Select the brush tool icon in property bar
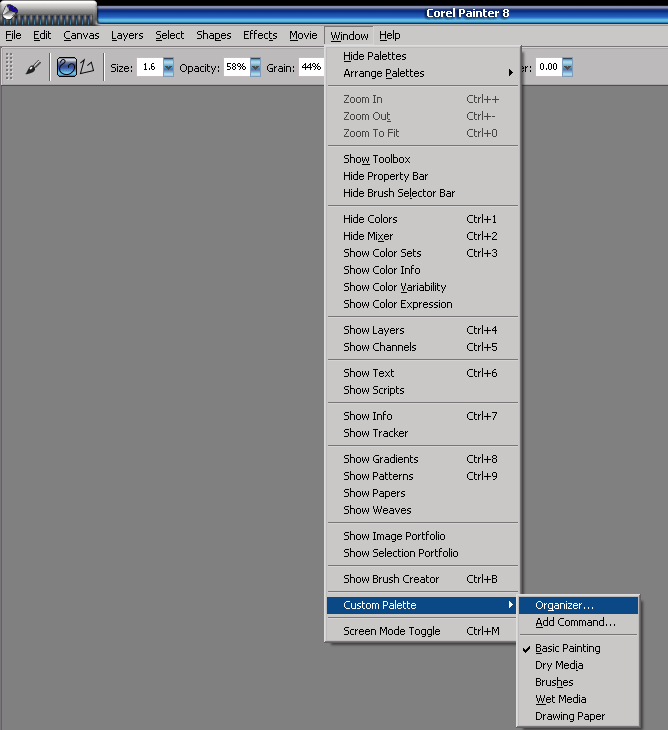The height and width of the screenshot is (730, 668). (33, 68)
